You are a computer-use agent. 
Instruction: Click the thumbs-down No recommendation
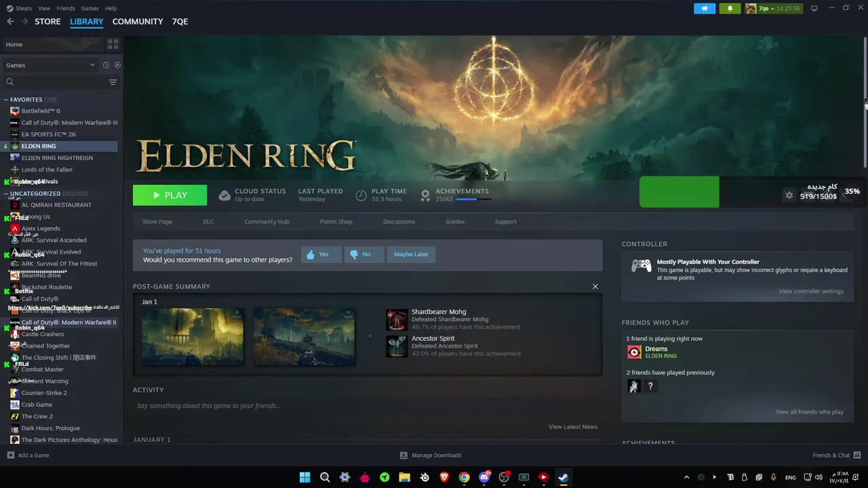[x=363, y=254]
